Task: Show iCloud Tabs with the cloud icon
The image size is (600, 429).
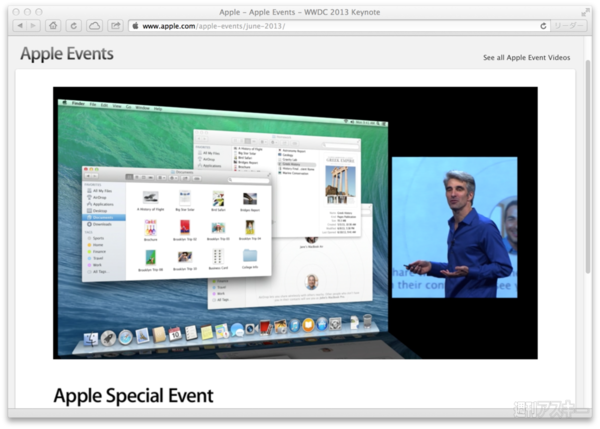Action: tap(94, 26)
